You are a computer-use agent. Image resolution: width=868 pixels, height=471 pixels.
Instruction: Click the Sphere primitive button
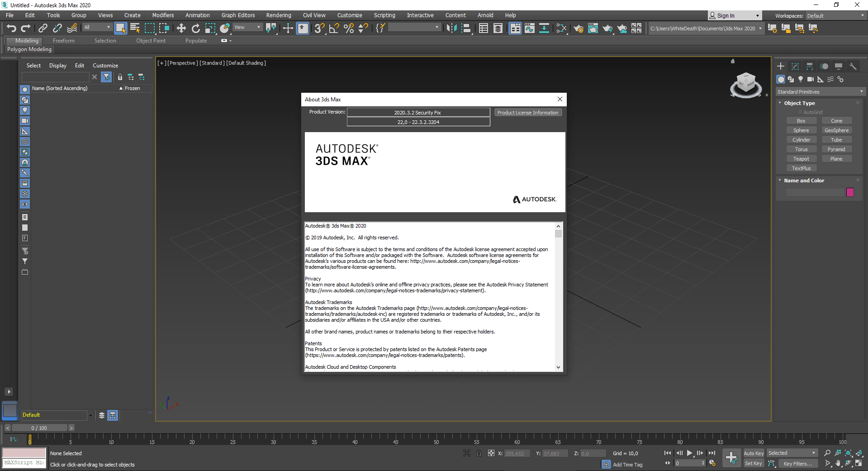(801, 130)
